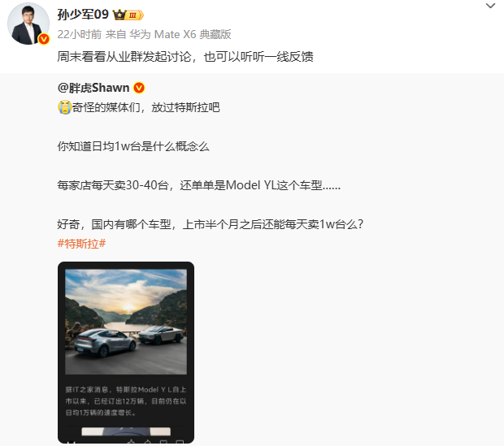Open the profile photo of 孙少军09
The image size is (504, 446).
pos(28,24)
